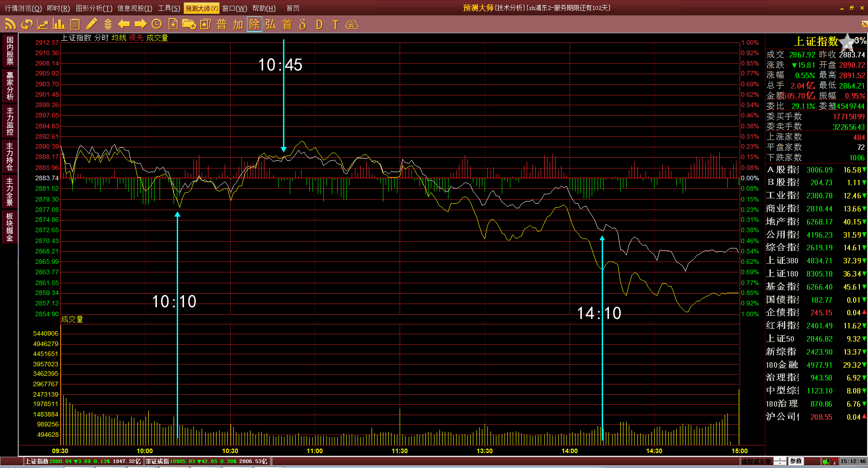Toggle the 普 toolbar button

coord(222,24)
